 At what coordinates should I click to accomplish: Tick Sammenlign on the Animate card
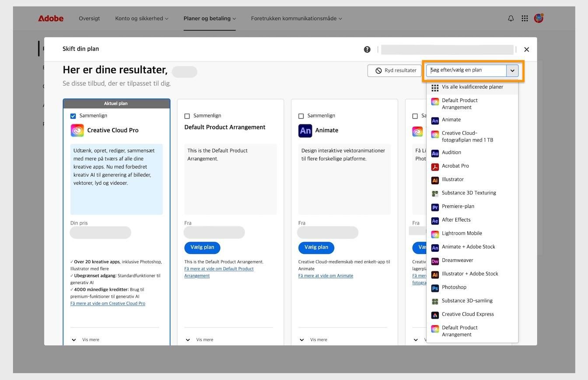(301, 116)
